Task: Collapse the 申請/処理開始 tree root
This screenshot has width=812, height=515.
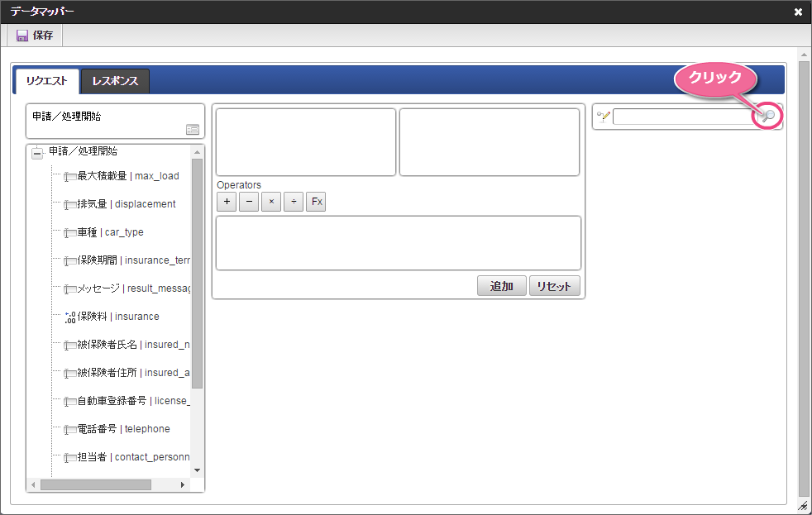Action: tap(36, 153)
